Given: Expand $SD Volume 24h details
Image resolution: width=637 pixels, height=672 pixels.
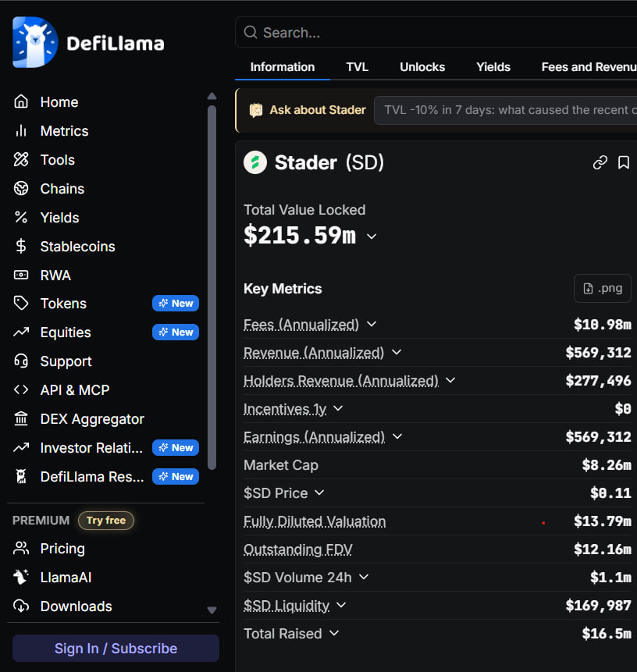Looking at the screenshot, I should click(364, 577).
